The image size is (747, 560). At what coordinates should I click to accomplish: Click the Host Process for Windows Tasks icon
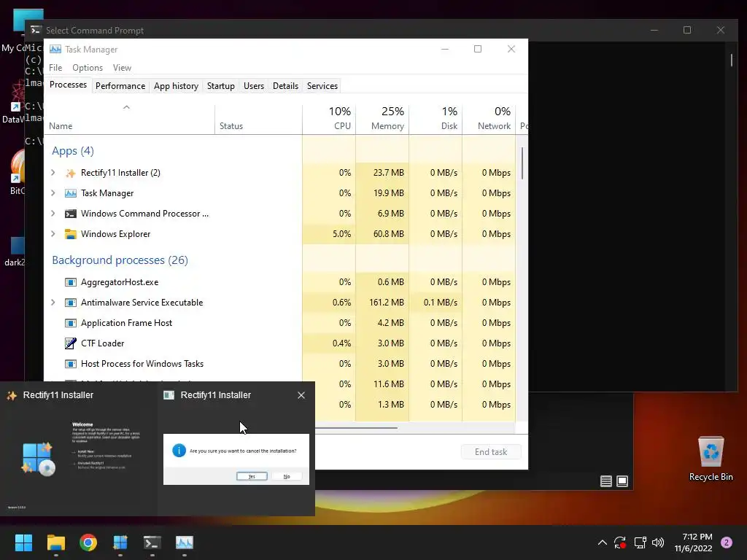71,365
